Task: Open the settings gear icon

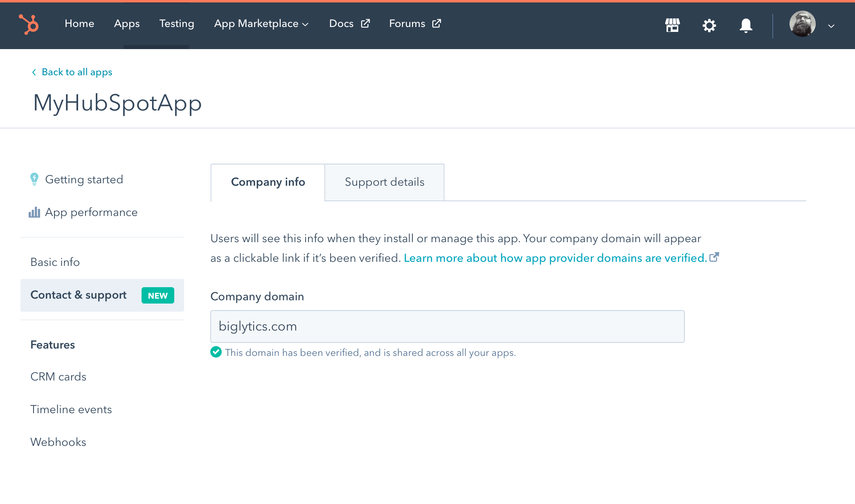Action: point(709,25)
